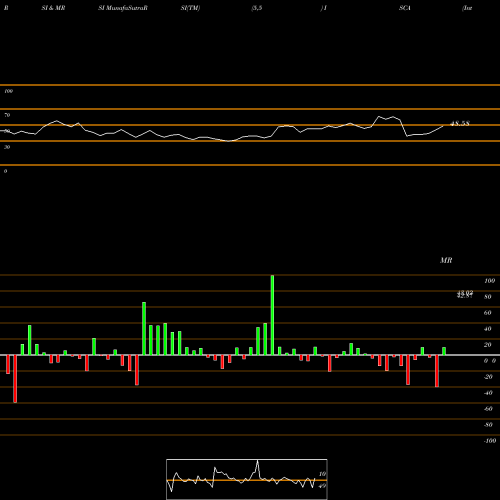This screenshot has height=500, width=500.
Task: Click the 48.58 RSI value label
Action: (x=460, y=124)
